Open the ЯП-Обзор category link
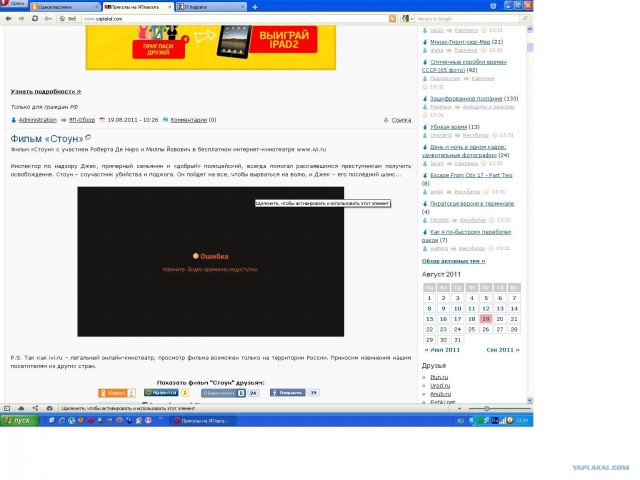640x480 pixels. pos(82,120)
